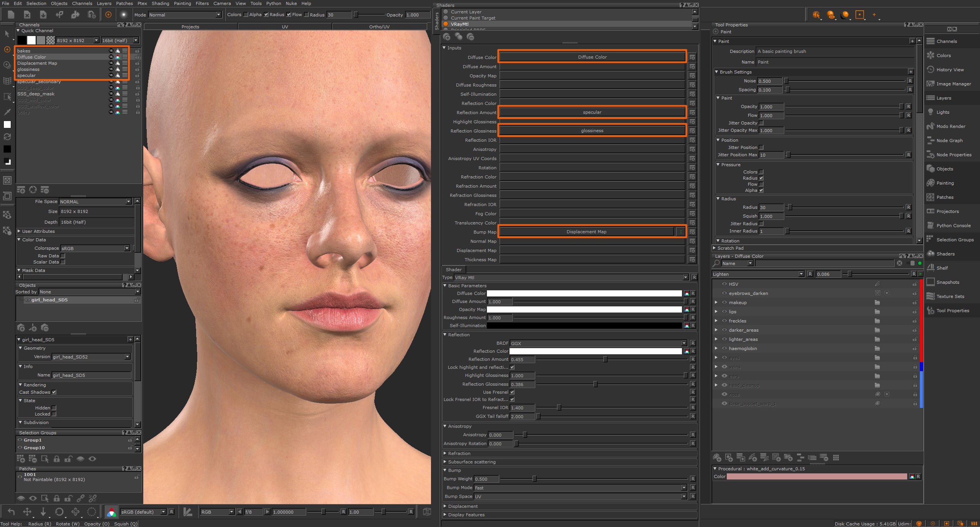Image resolution: width=980 pixels, height=527 pixels.
Task: Open the Node Graph palette
Action: coord(949,141)
